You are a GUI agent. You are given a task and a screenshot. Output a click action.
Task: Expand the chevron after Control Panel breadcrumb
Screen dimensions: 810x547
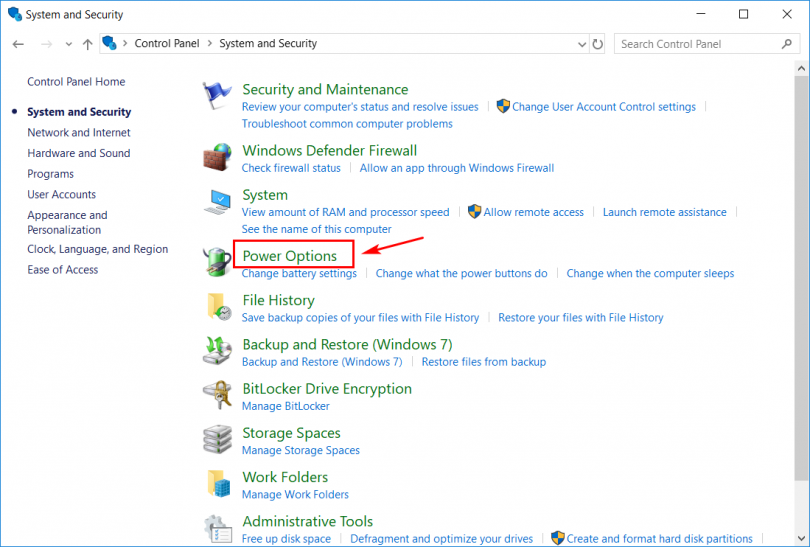click(209, 44)
